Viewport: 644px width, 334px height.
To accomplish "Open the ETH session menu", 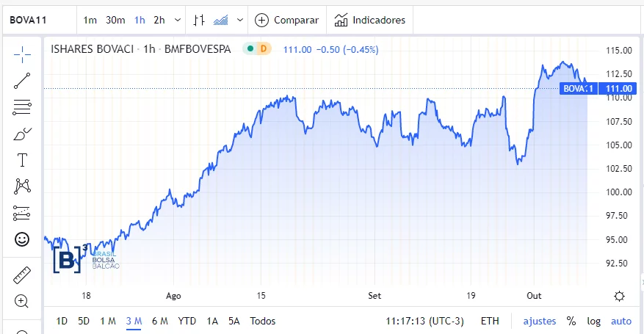I will 490,322.
